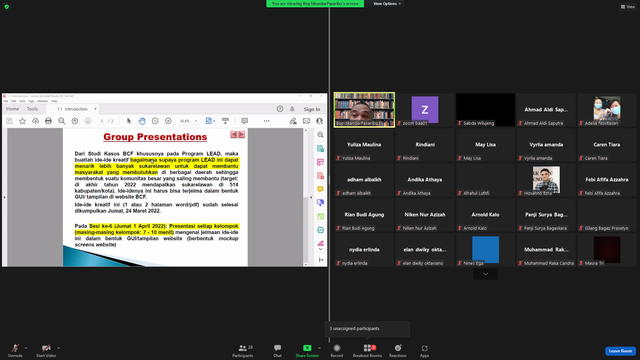
Task: Open the Zoom Chat panel
Action: click(278, 350)
